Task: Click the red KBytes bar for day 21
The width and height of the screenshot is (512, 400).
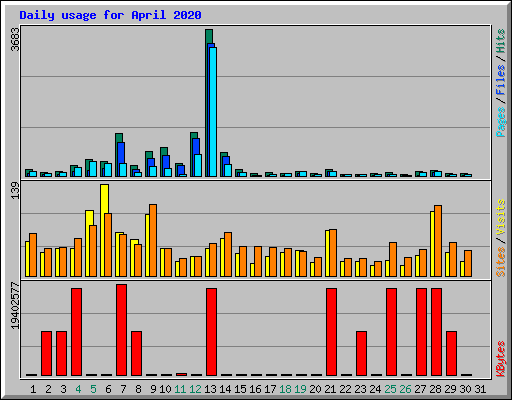Action: click(331, 332)
